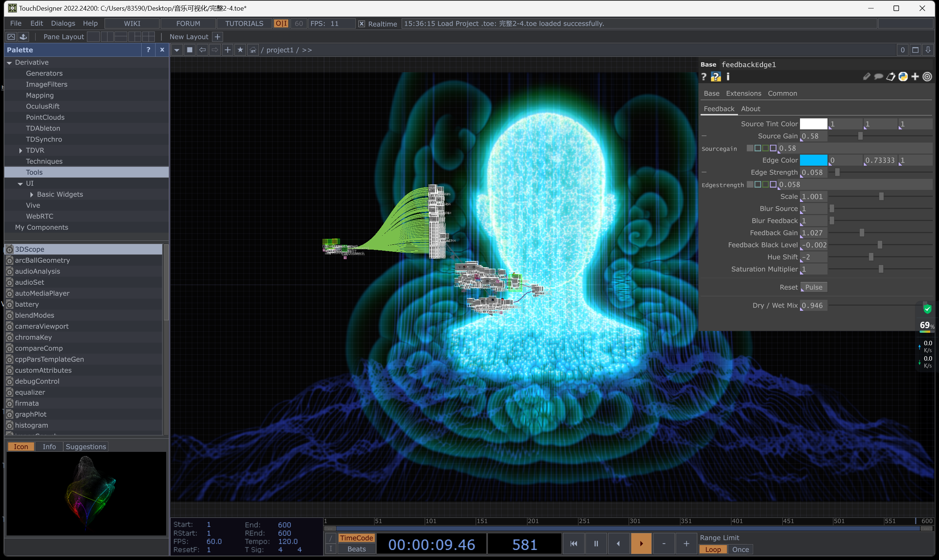Click the home icon in network path bar
Viewport: 939px width, 560px height.
[x=253, y=50]
